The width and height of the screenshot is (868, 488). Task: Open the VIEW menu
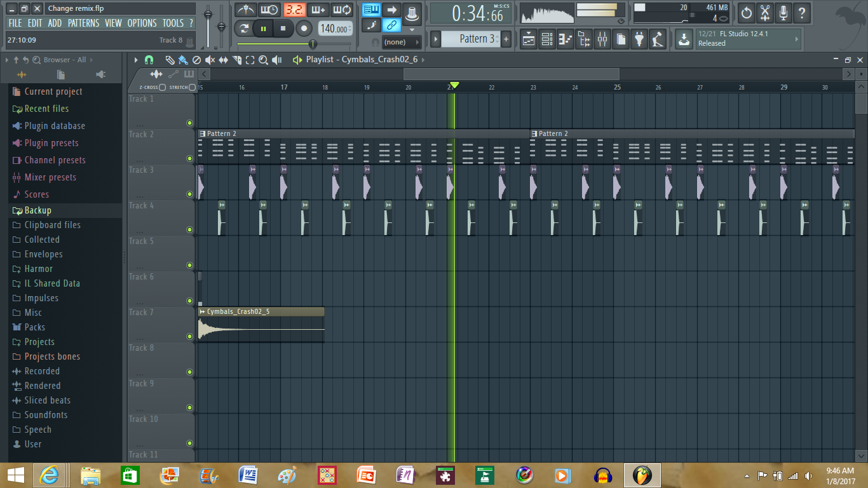[113, 23]
